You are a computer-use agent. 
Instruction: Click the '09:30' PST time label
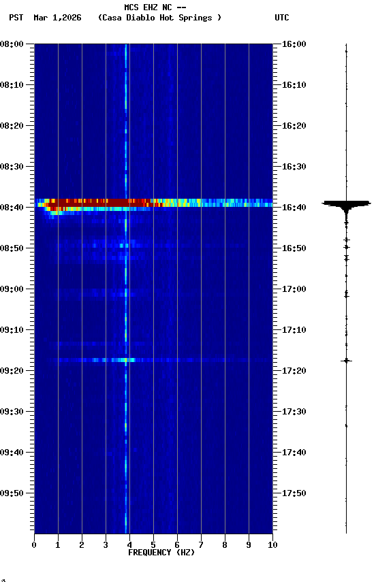pyautogui.click(x=12, y=412)
